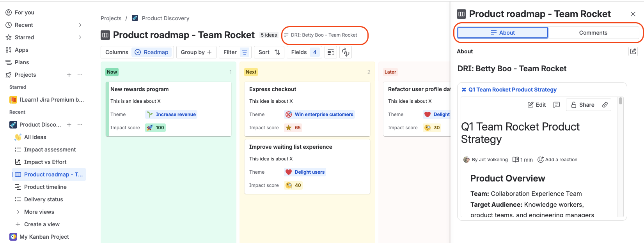Image resolution: width=644 pixels, height=243 pixels.
Task: Click the Share button in the embedded page
Action: point(582,105)
